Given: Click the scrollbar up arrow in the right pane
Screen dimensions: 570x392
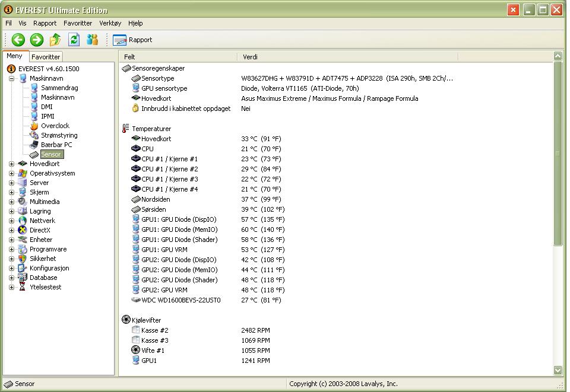Looking at the screenshot, I should coord(558,56).
